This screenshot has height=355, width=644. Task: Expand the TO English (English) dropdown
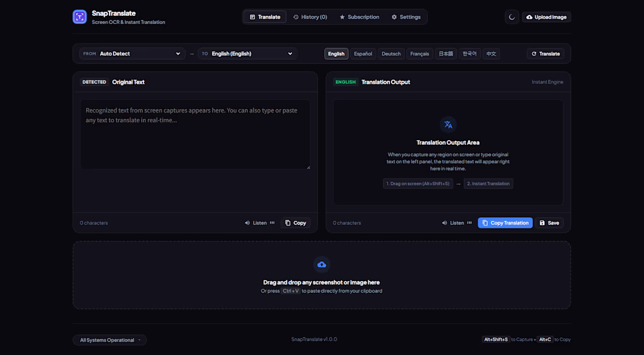(x=248, y=53)
